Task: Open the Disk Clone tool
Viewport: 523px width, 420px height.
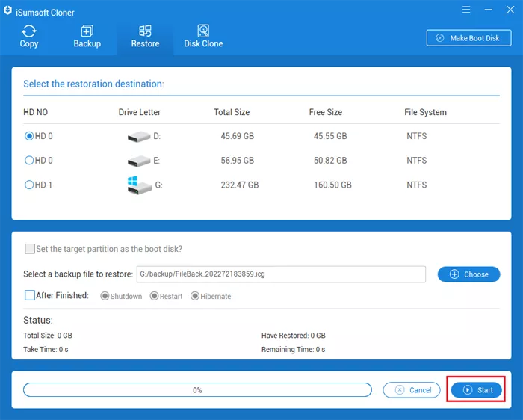Action: click(203, 31)
